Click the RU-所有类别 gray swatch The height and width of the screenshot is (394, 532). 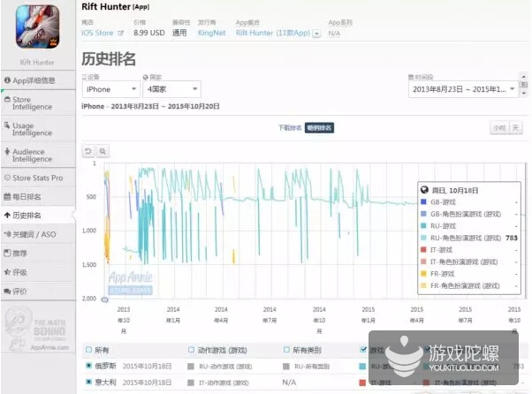286,367
